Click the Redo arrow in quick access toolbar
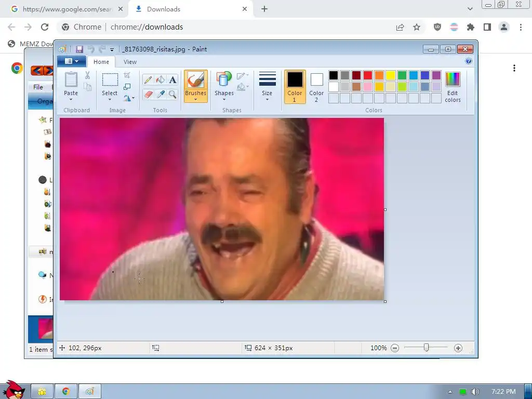 [102, 49]
